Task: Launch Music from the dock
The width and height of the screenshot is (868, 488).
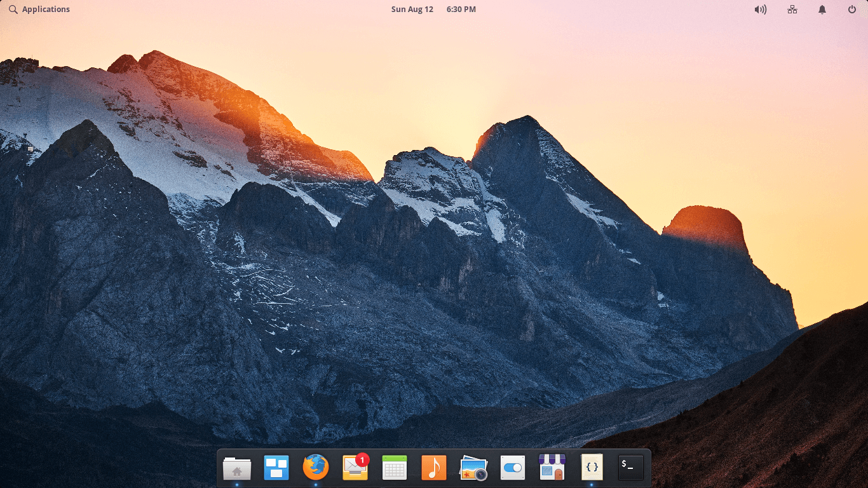Action: [434, 468]
